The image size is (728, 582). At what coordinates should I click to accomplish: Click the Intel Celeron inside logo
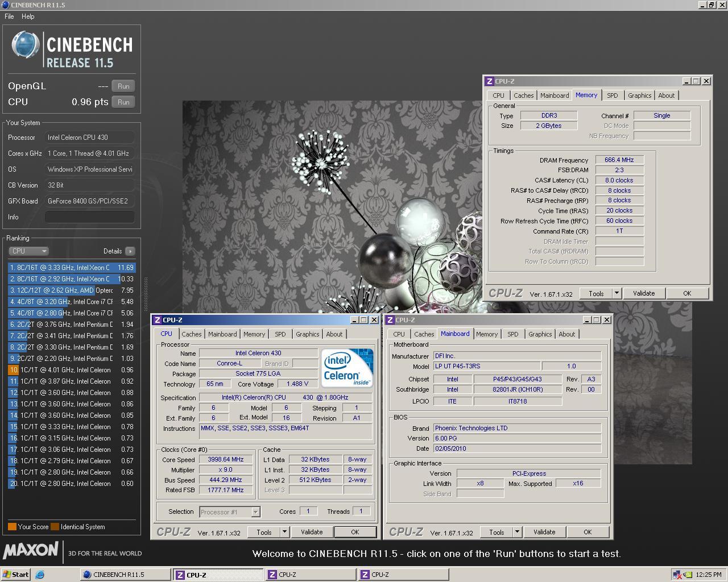click(x=347, y=368)
